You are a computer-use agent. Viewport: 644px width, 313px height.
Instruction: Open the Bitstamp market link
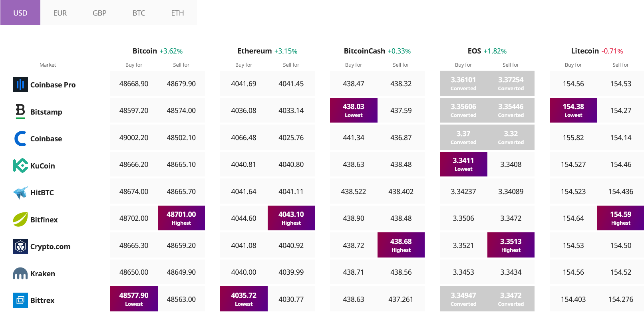46,112
